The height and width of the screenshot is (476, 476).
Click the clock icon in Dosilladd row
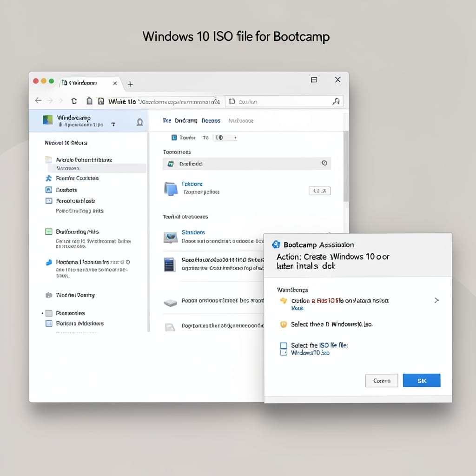(x=324, y=163)
